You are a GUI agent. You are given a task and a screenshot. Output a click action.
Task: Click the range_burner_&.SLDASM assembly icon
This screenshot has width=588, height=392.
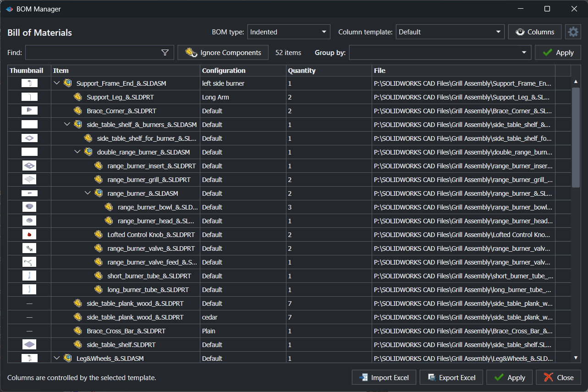[x=99, y=193]
